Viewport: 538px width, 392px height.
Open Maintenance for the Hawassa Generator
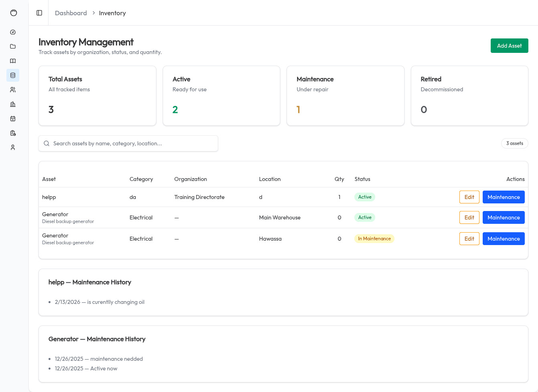pos(504,238)
